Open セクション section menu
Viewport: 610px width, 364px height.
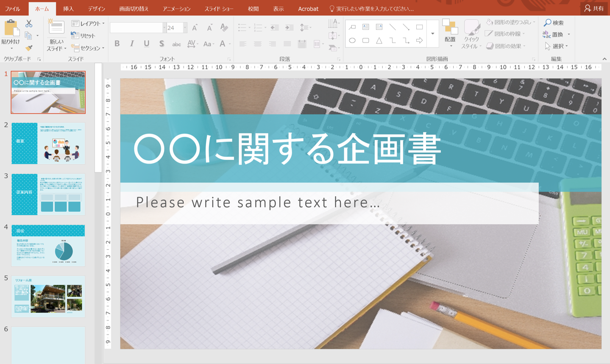coord(88,48)
